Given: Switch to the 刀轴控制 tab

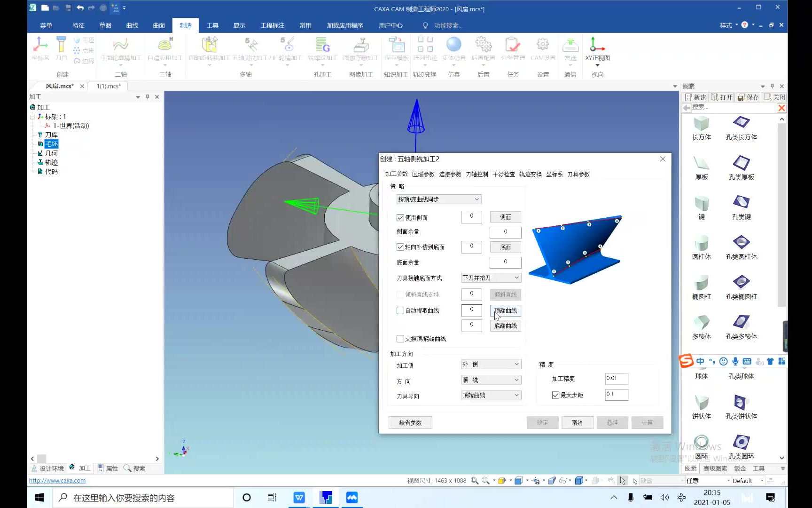Looking at the screenshot, I should point(477,175).
